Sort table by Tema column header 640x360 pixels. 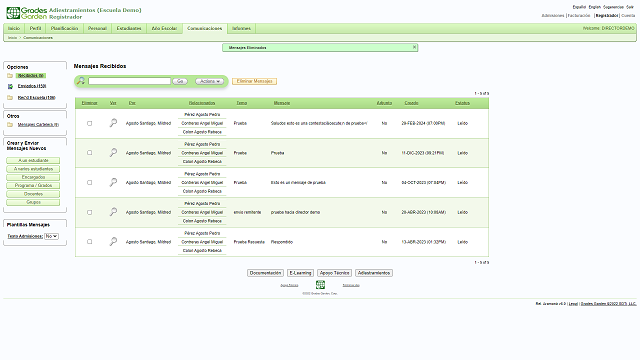[x=242, y=103]
